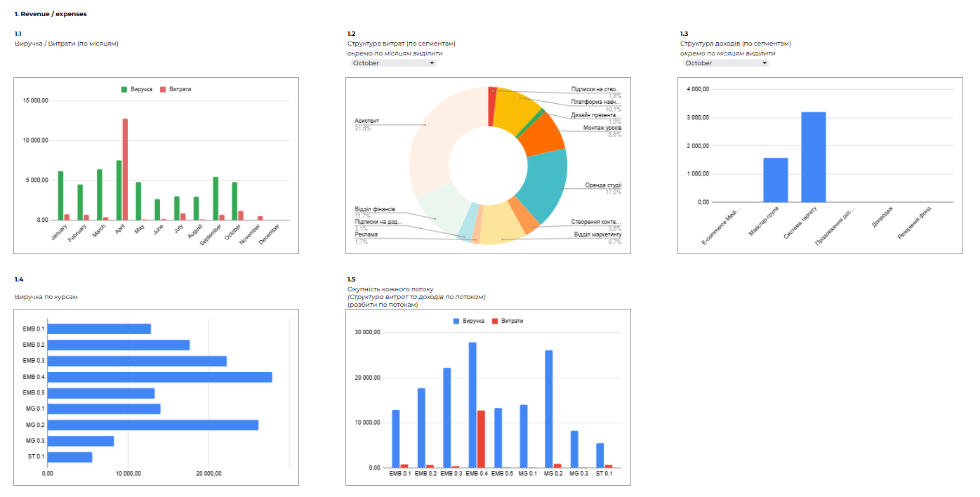Viewport: 980px width, 497px height.
Task: Select the red October expenses bar in chart 1.1
Action: tap(241, 216)
